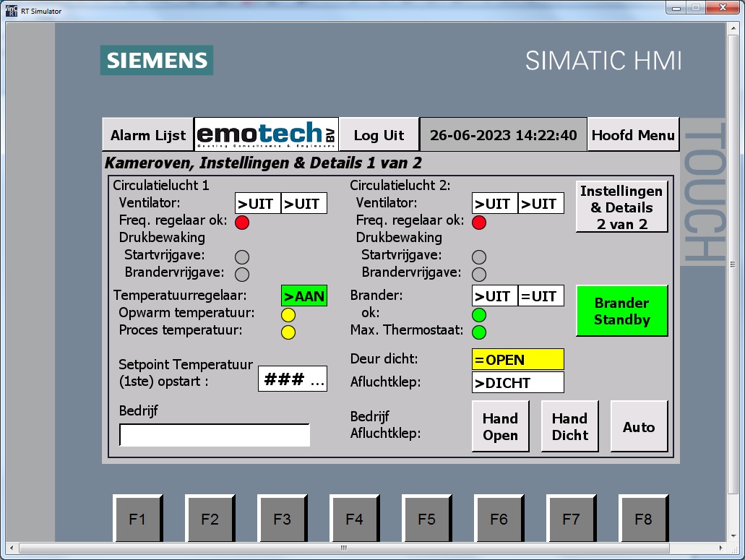The image size is (745, 560).
Task: Click the yellow Opwarm temperatuur indicator
Action: click(288, 315)
